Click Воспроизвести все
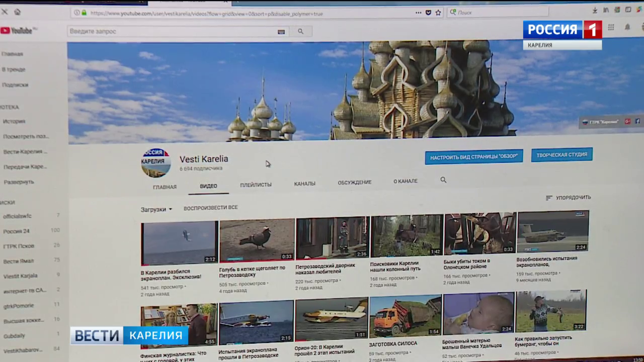Viewport: 644px width, 362px height. pyautogui.click(x=210, y=207)
